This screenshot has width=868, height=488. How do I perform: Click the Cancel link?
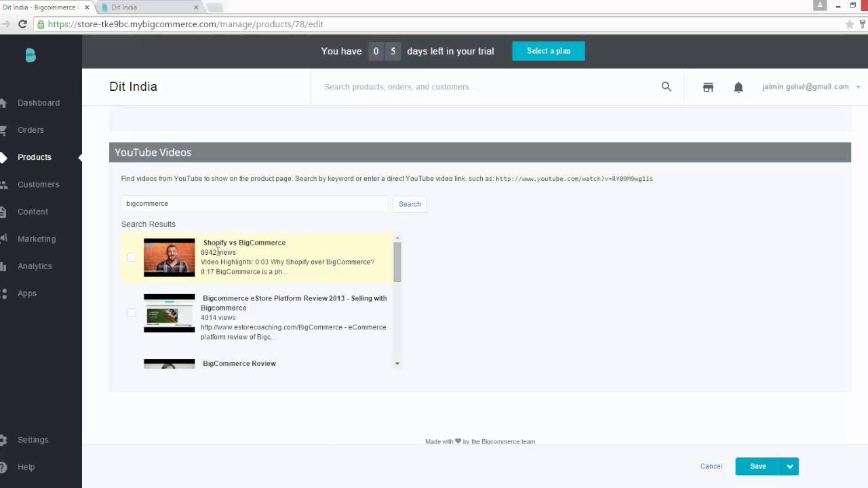(711, 466)
